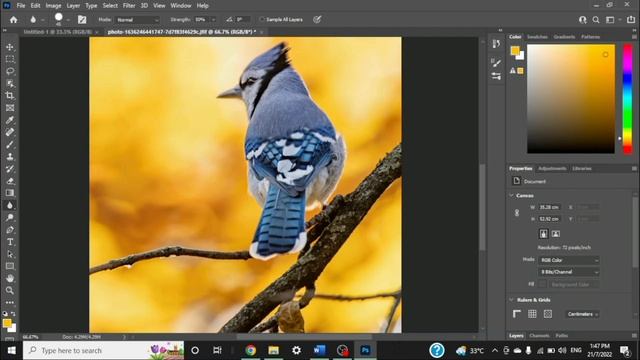
Task: Select the Path Selection arrow tool
Action: 10,254
